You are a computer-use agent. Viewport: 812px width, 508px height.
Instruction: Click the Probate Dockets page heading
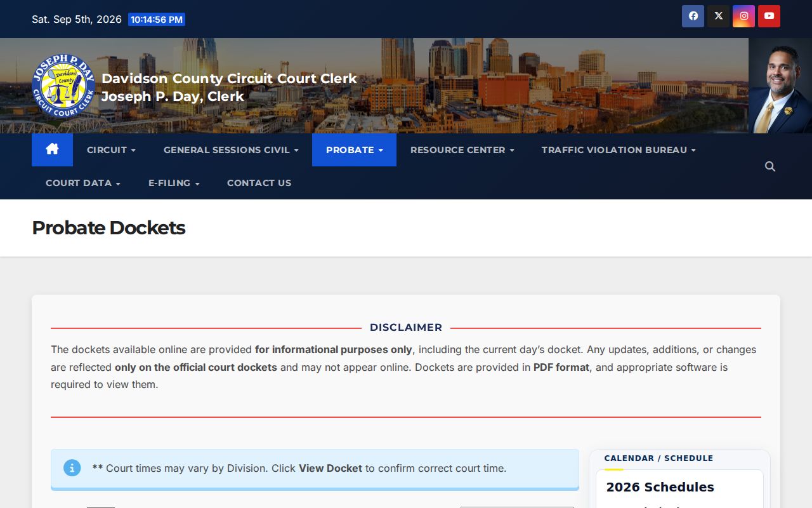pyautogui.click(x=108, y=228)
